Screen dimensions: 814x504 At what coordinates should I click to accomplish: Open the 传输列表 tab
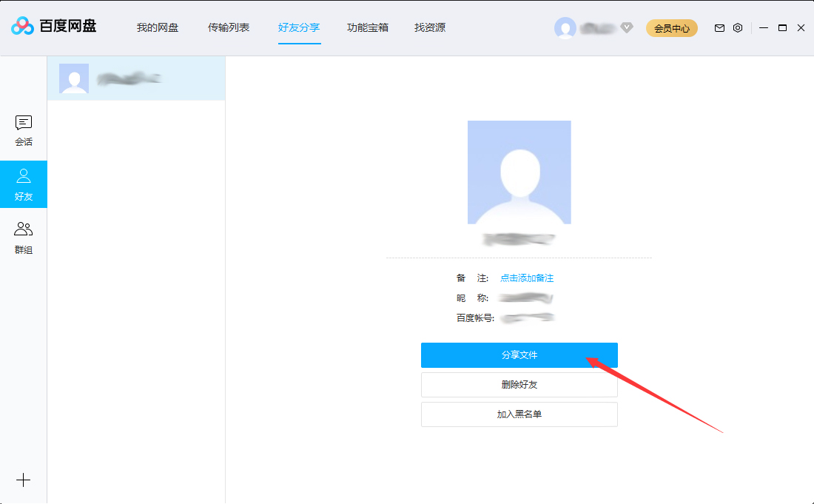(x=229, y=27)
